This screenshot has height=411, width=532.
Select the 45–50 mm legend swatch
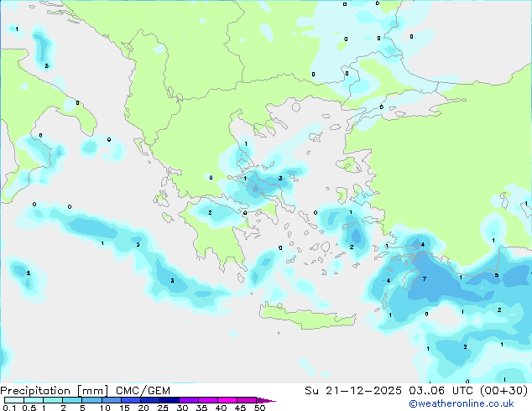pos(247,400)
